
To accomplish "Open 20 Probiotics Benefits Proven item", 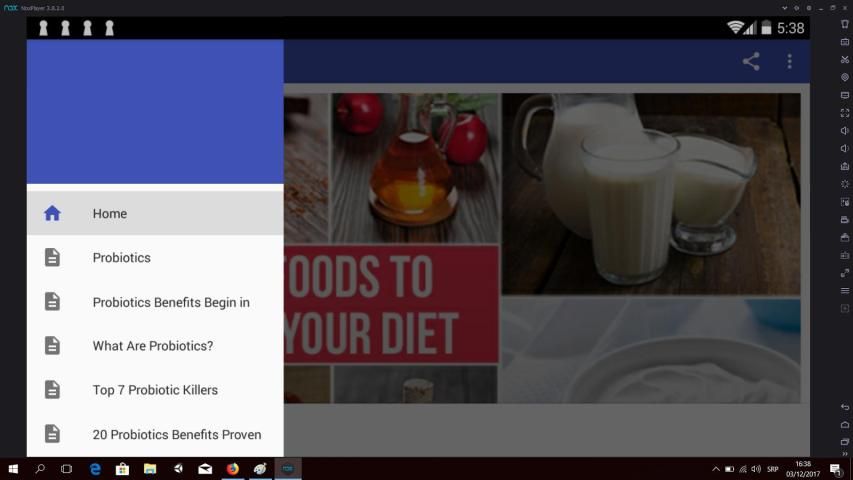I will 176,434.
